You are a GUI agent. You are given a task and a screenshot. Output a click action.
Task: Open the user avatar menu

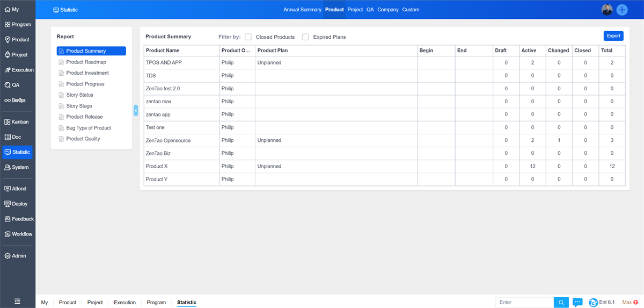(x=607, y=10)
